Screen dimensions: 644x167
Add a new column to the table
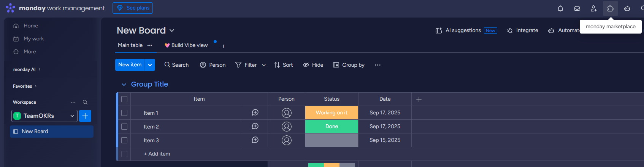(x=419, y=100)
